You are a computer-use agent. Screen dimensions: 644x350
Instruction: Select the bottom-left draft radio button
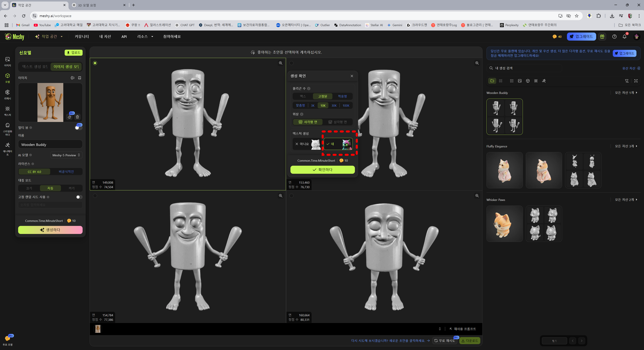(x=95, y=196)
